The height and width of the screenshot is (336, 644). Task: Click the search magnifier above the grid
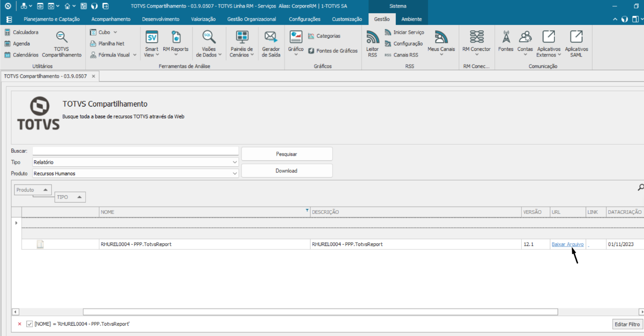[x=641, y=188]
